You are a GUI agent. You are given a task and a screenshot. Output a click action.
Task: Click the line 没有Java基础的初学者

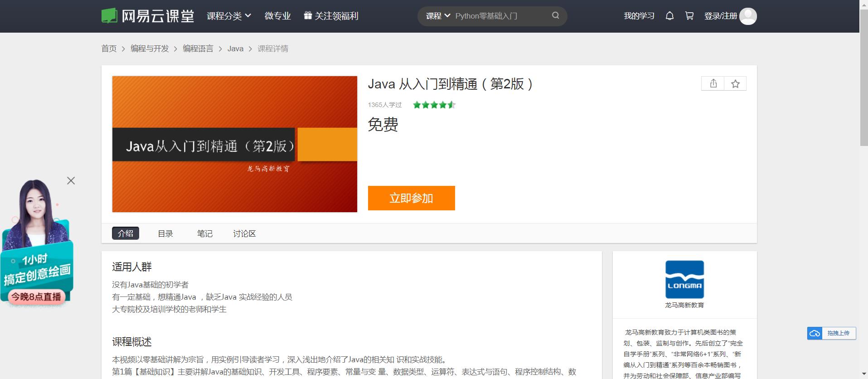click(x=150, y=285)
